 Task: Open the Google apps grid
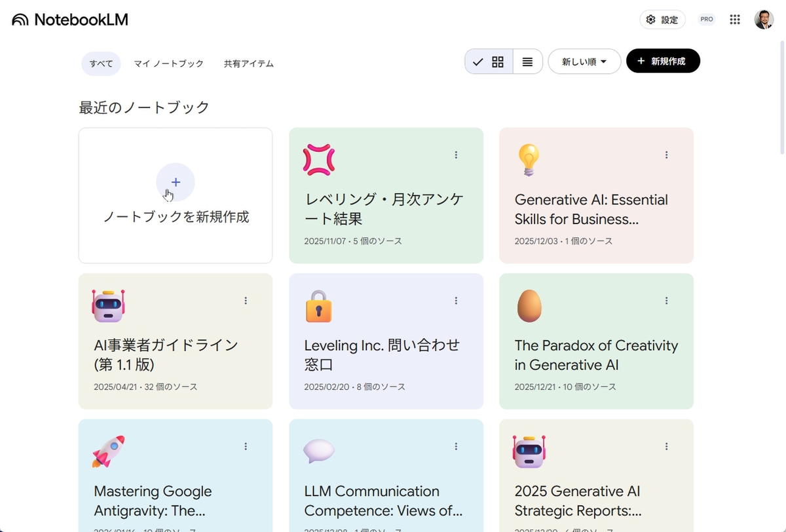tap(735, 20)
